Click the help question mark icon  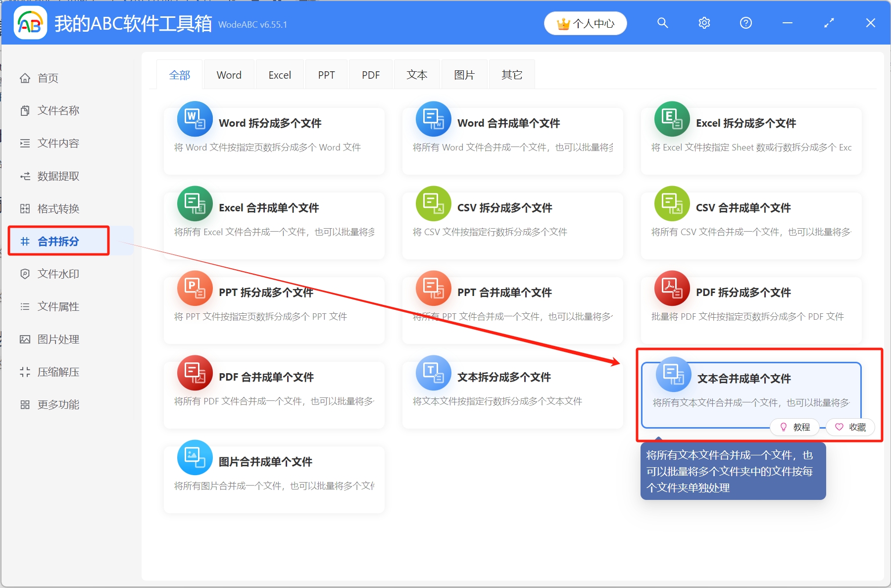[x=745, y=23]
